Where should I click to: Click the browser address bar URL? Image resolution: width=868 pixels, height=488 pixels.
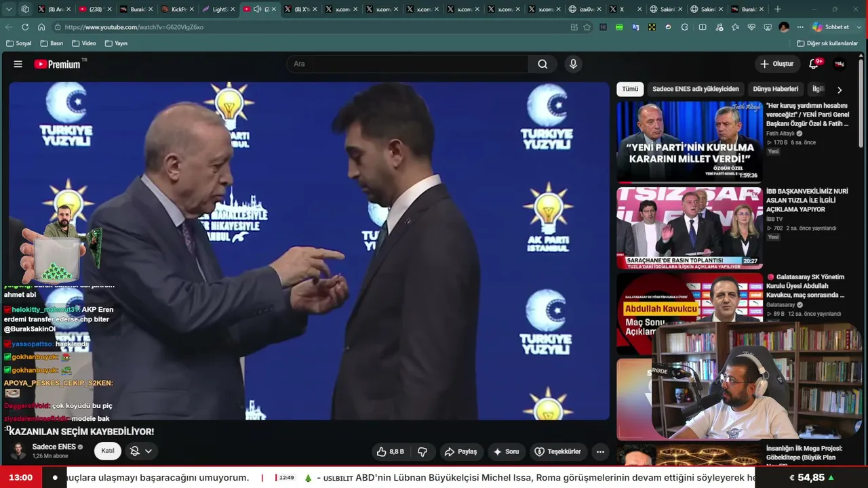(134, 27)
